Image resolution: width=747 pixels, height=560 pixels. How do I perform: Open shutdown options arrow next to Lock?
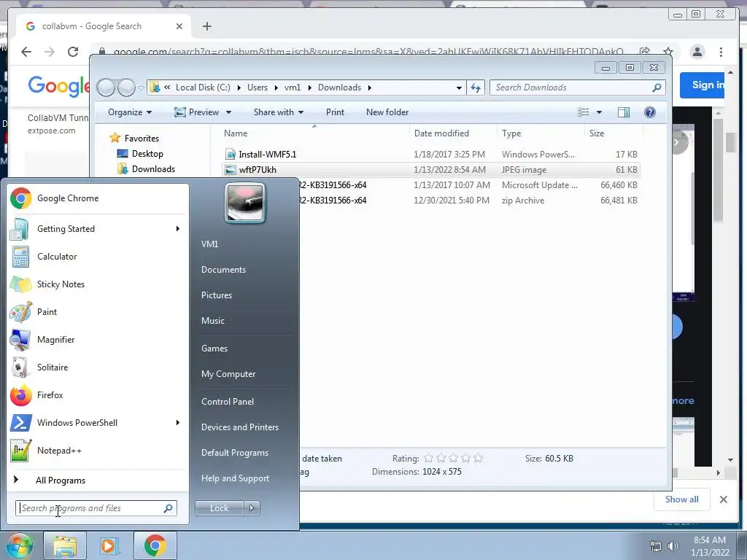pos(252,508)
